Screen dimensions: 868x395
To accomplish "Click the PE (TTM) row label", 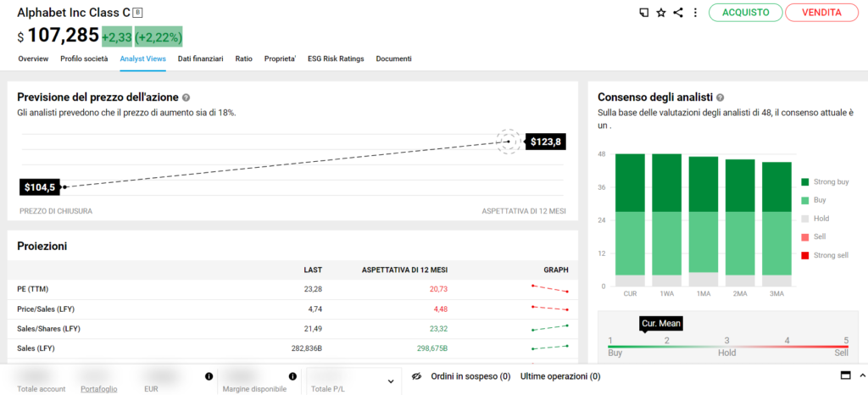I will [33, 289].
